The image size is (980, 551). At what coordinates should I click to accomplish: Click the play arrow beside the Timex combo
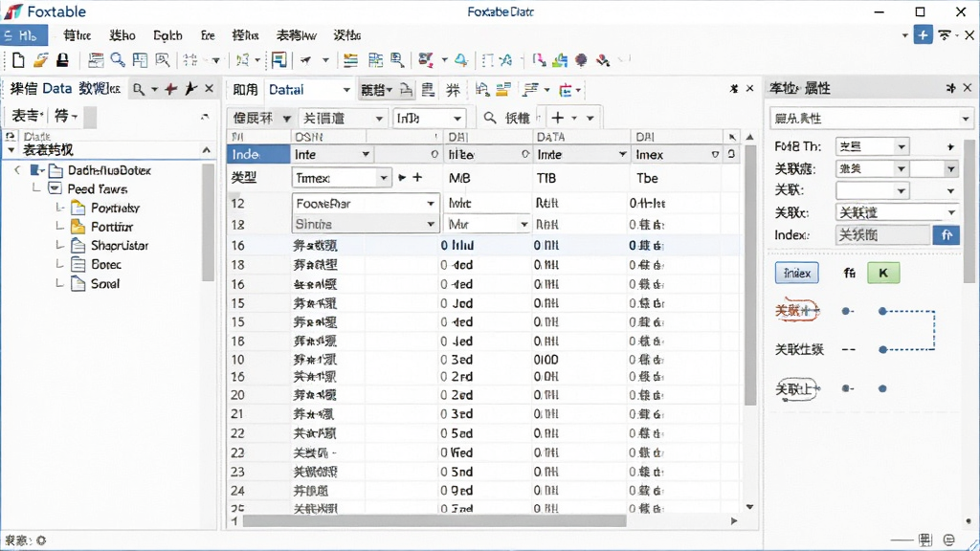pyautogui.click(x=402, y=177)
